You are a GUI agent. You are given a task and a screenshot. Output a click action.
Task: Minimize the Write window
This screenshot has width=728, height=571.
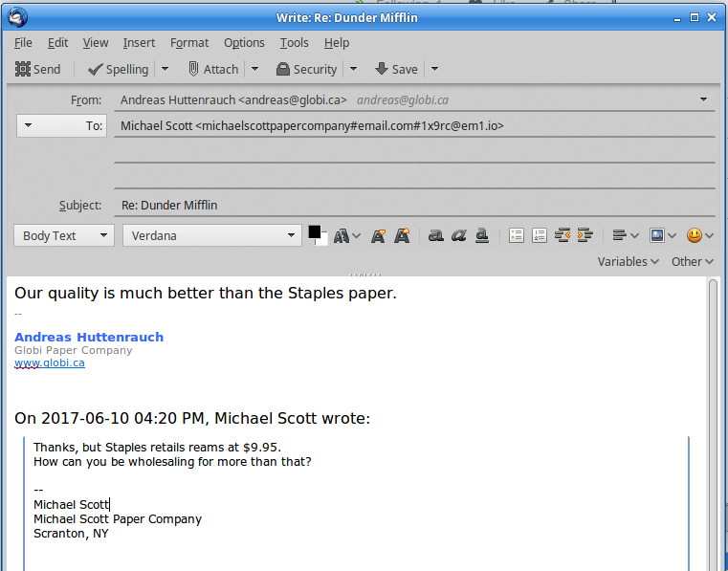pyautogui.click(x=677, y=18)
